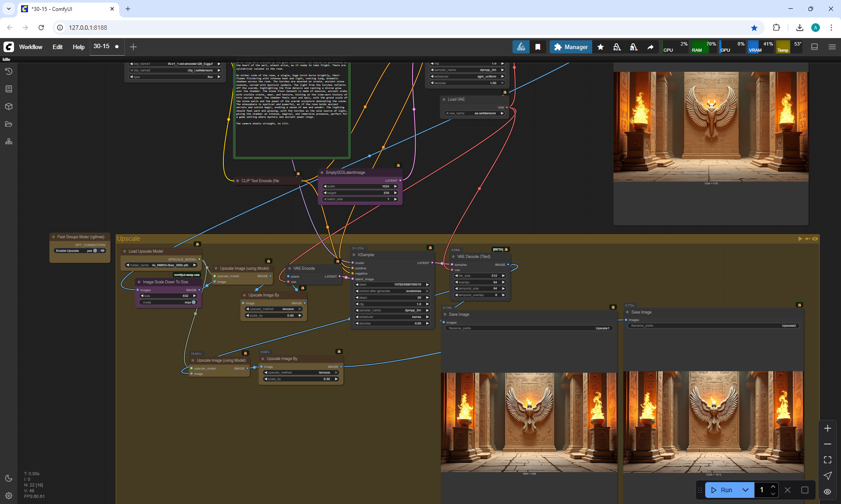Open the node library cube icon
This screenshot has width=841, height=504.
8,106
